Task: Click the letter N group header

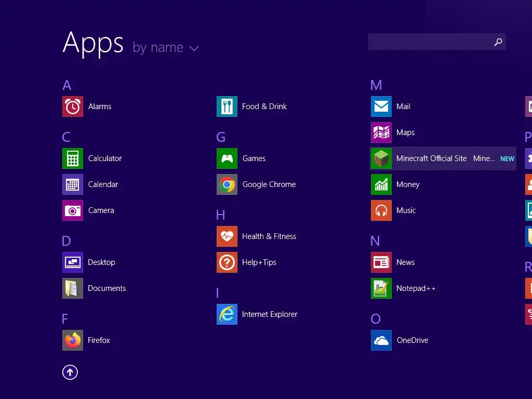Action: 375,241
